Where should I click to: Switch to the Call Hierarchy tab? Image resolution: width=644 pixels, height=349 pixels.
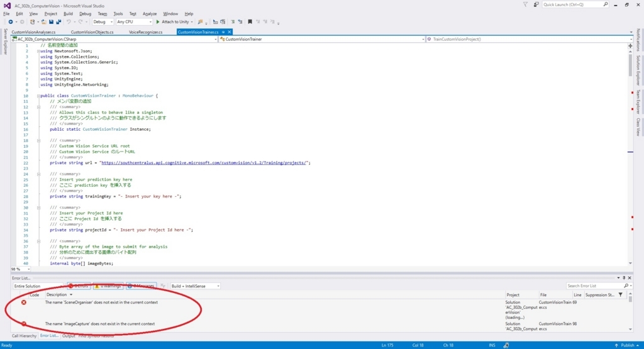tap(25, 336)
